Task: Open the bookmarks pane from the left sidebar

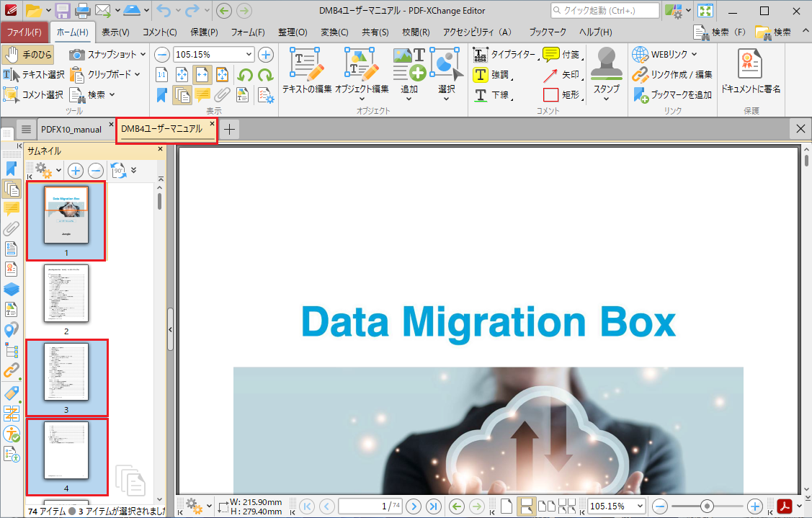Action: [x=12, y=169]
